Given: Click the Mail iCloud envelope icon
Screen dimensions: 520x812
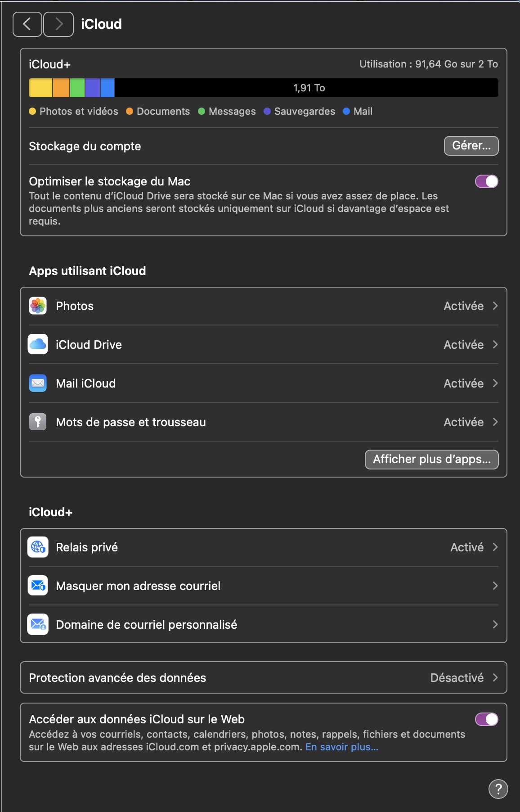Looking at the screenshot, I should pos(38,383).
